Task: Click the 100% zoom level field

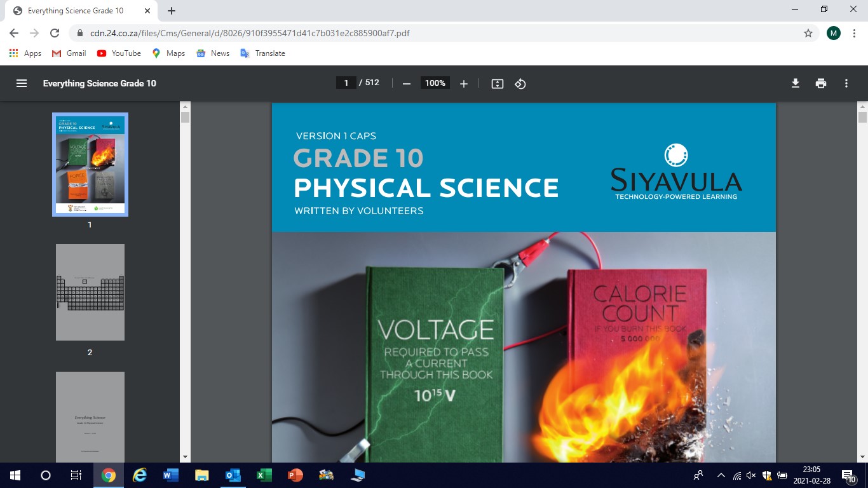Action: pyautogui.click(x=435, y=83)
